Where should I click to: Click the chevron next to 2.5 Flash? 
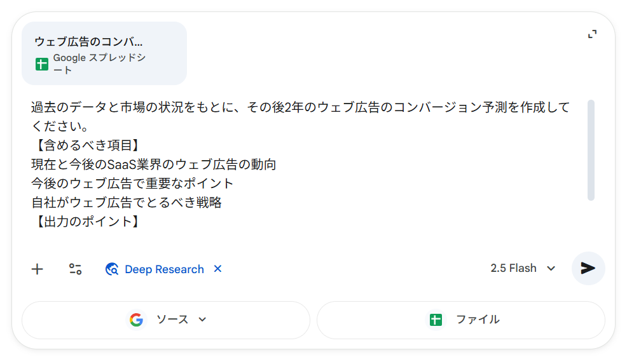click(551, 268)
